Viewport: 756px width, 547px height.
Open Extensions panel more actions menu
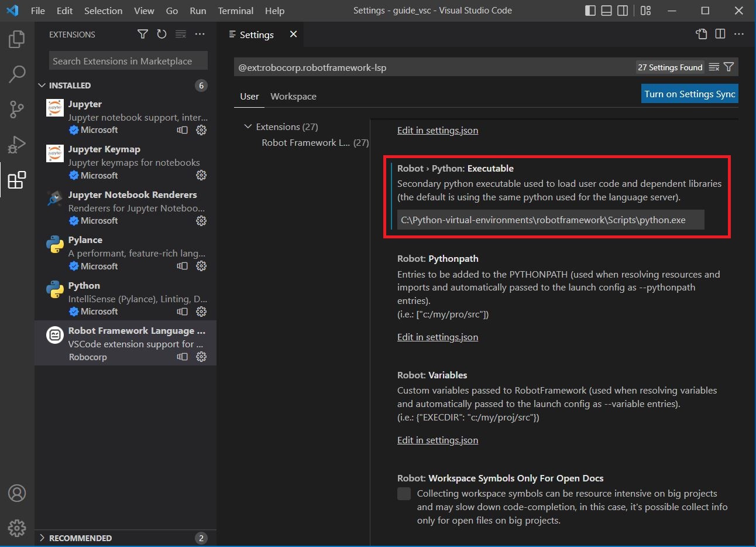(200, 35)
